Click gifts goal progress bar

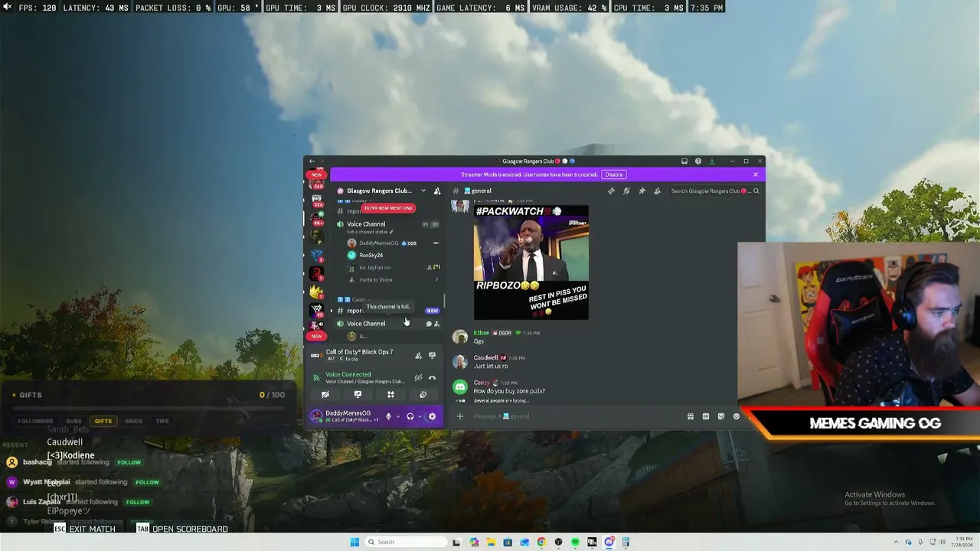pyautogui.click(x=149, y=407)
